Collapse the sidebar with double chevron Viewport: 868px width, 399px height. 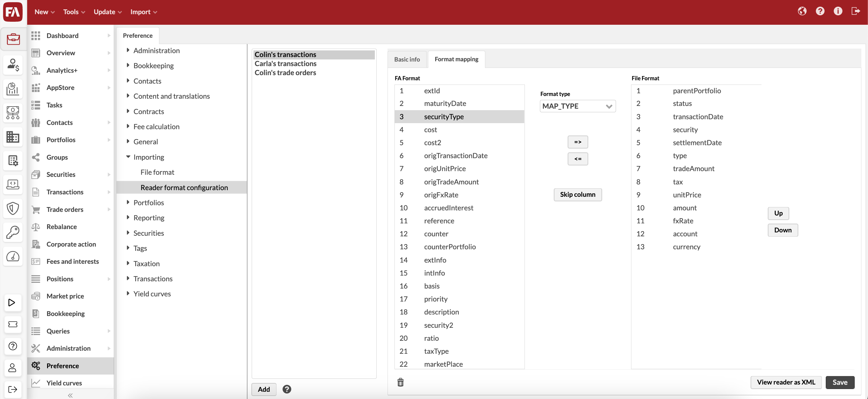click(70, 395)
